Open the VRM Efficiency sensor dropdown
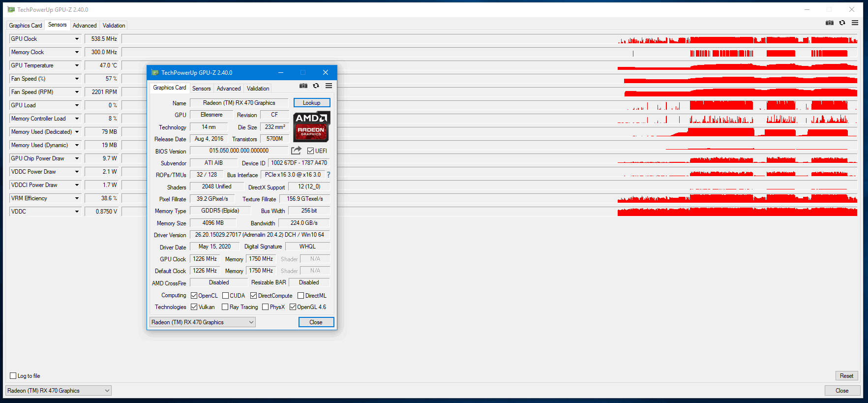The height and width of the screenshot is (403, 868). pos(77,198)
